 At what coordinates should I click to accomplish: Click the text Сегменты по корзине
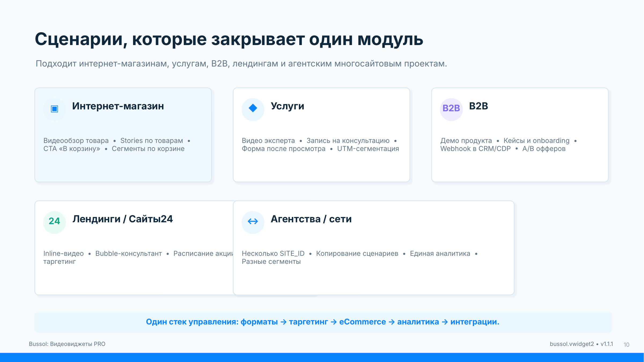[148, 149]
